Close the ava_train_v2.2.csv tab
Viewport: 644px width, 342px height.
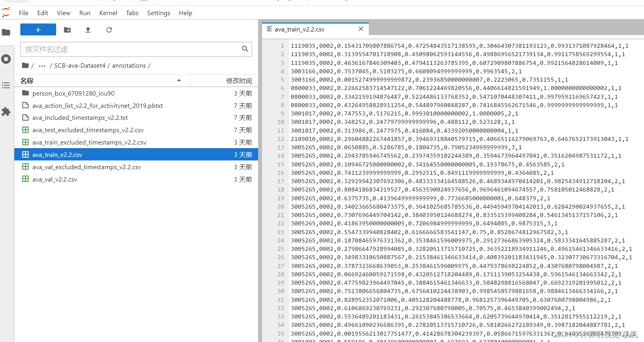361,29
